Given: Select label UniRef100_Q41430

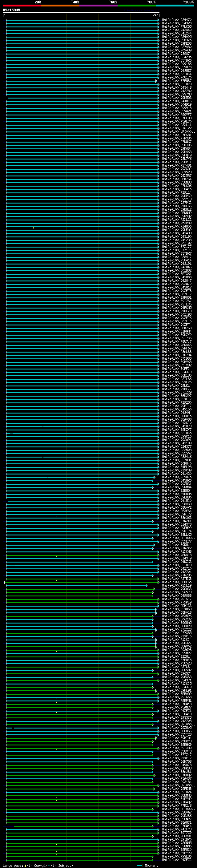Looking at the screenshot, I should click(x=177, y=474).
